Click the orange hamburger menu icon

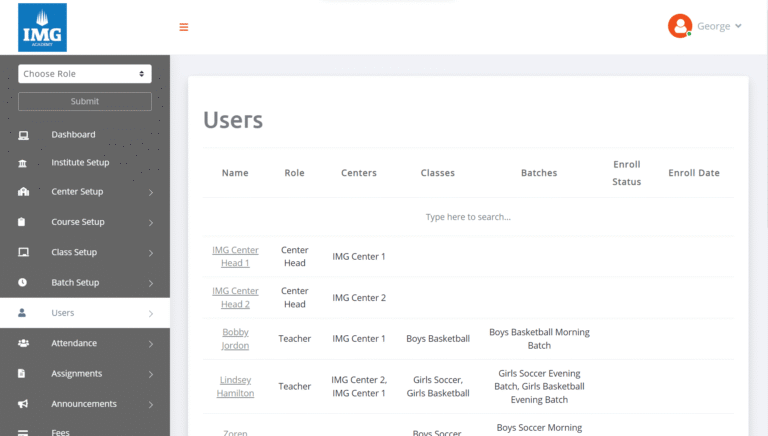[x=183, y=27]
